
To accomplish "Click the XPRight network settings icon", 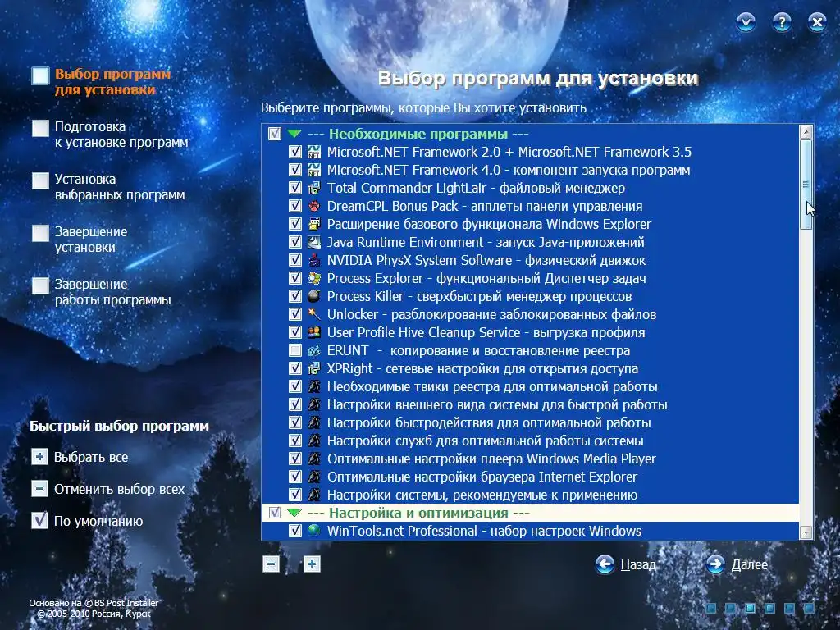I will tap(314, 368).
